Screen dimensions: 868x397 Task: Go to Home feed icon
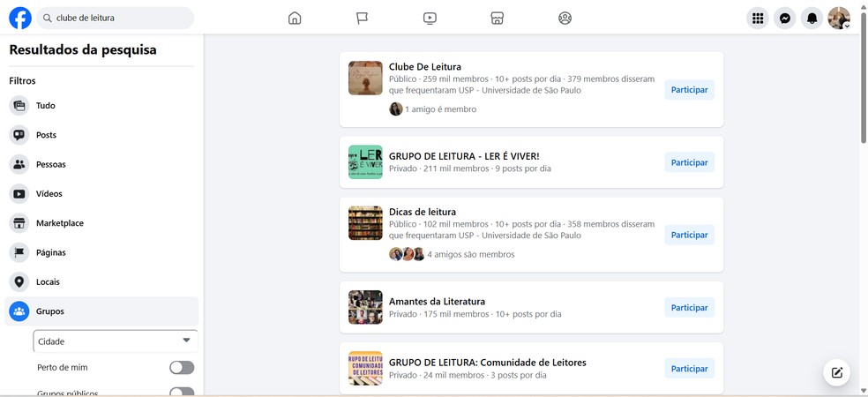pos(295,19)
